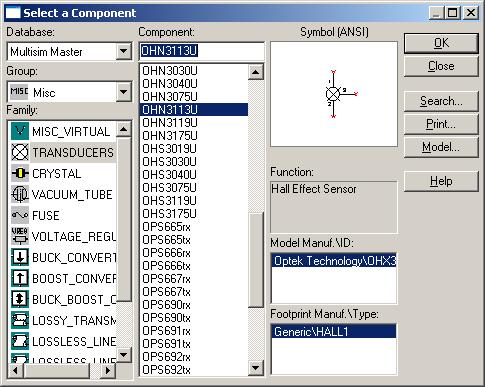Screen dimensions: 485x387
Task: Maximize the Select a Component window
Action: pyautogui.click(x=452, y=13)
